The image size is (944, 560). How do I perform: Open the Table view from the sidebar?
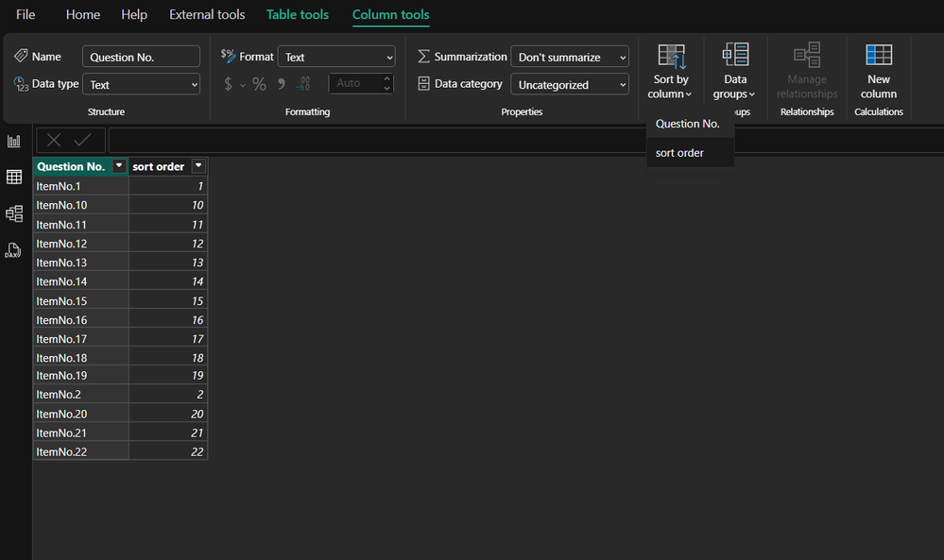click(14, 177)
